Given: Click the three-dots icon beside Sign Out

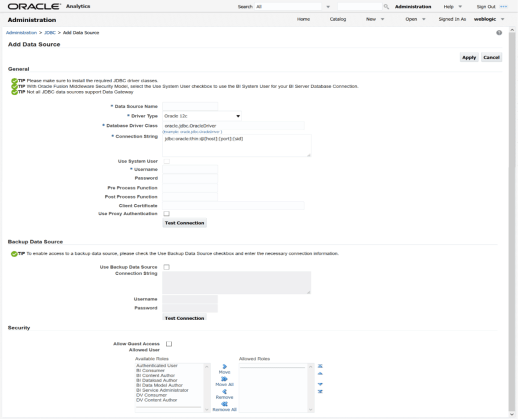Looking at the screenshot, I should (503, 7).
